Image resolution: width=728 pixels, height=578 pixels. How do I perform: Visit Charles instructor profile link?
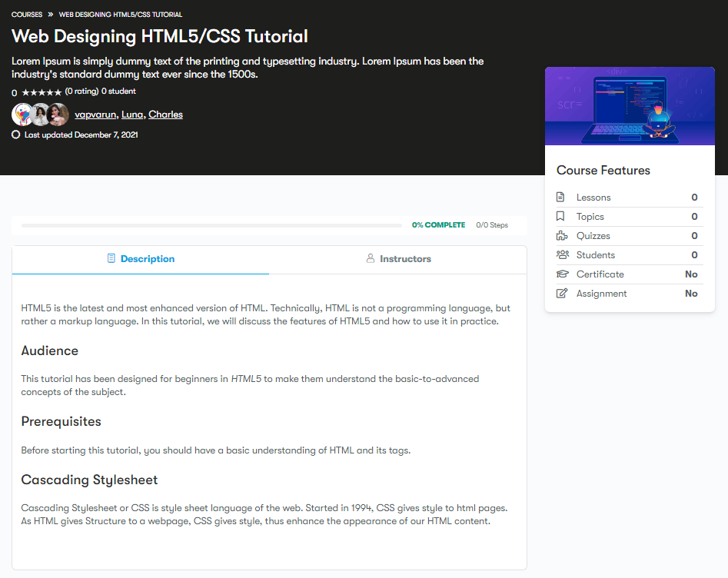165,115
